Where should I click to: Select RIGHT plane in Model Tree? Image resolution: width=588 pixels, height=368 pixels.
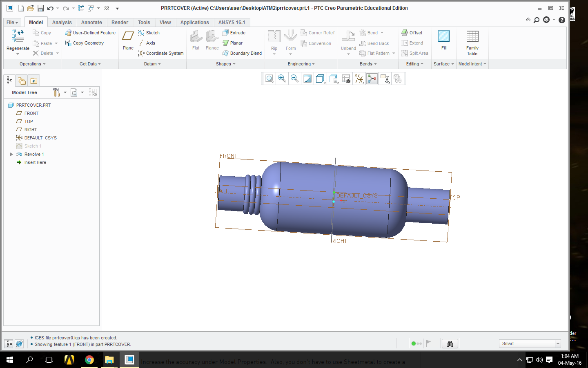pos(27,130)
